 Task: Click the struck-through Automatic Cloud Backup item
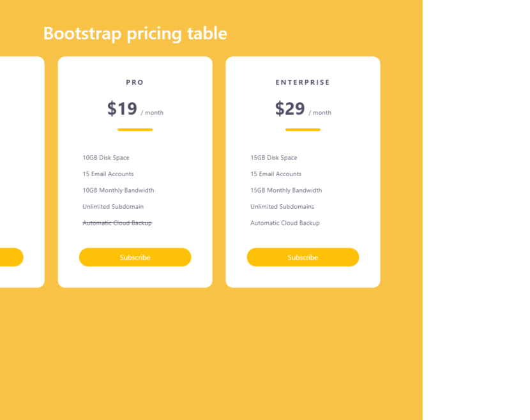tap(117, 223)
